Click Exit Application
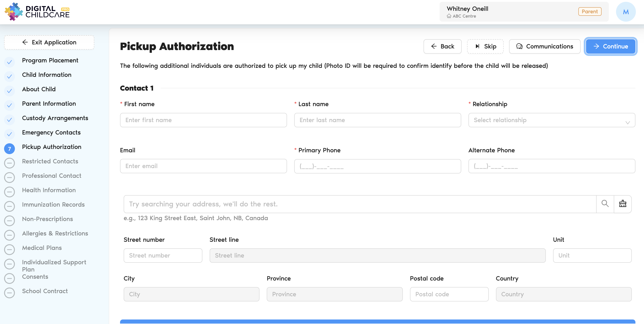 [x=49, y=42]
